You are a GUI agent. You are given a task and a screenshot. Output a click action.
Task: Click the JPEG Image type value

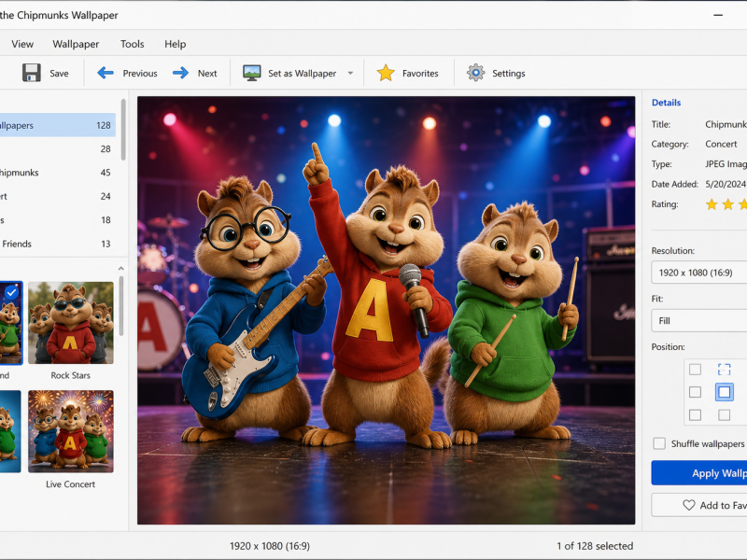pos(726,164)
